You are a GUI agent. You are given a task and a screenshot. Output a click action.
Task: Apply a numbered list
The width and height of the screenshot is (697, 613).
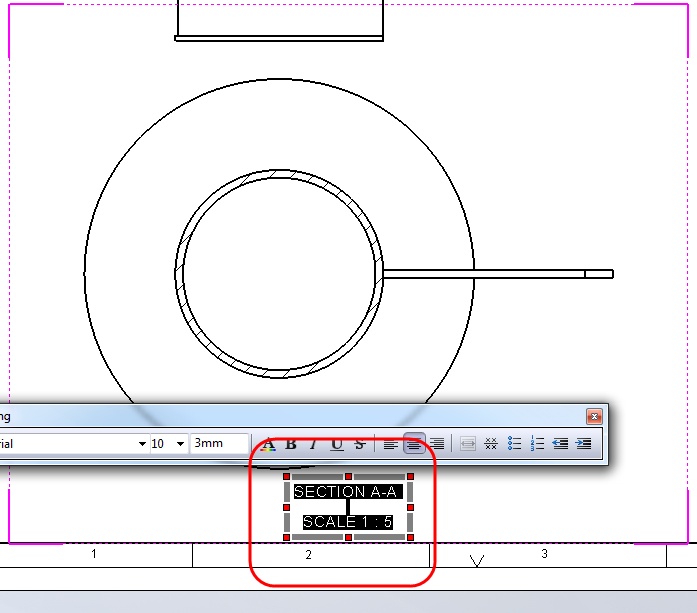[x=537, y=444]
